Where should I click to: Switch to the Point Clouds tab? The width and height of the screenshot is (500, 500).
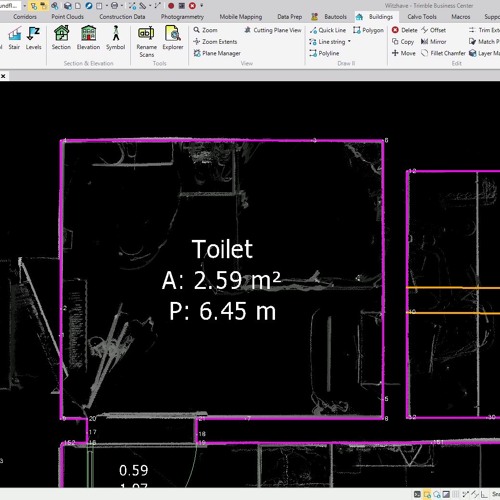[x=67, y=17]
